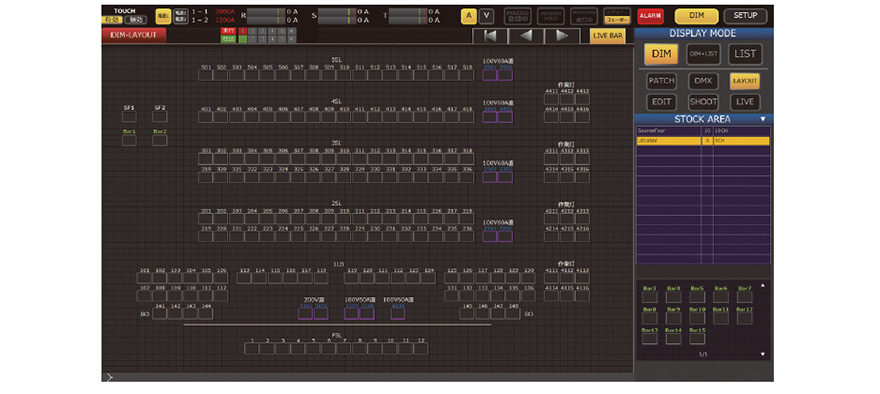
Task: Select channel box 401 in 4SL row
Action: click(x=205, y=117)
